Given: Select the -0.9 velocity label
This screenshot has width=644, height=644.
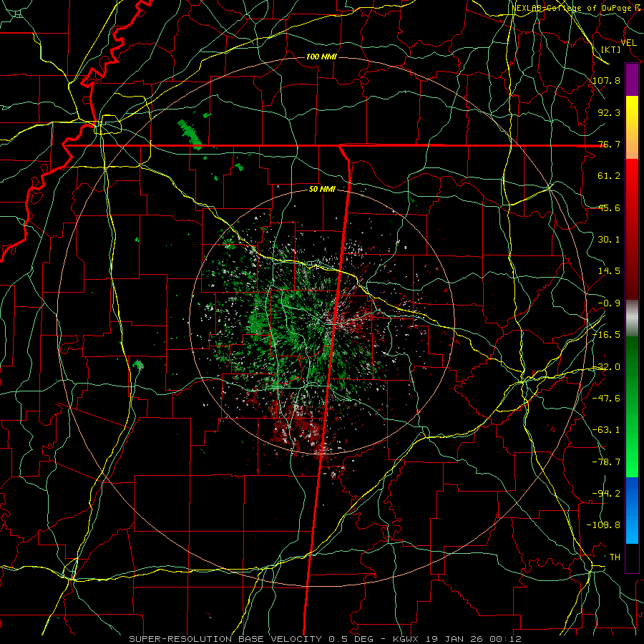Looking at the screenshot, I should click(x=609, y=303).
